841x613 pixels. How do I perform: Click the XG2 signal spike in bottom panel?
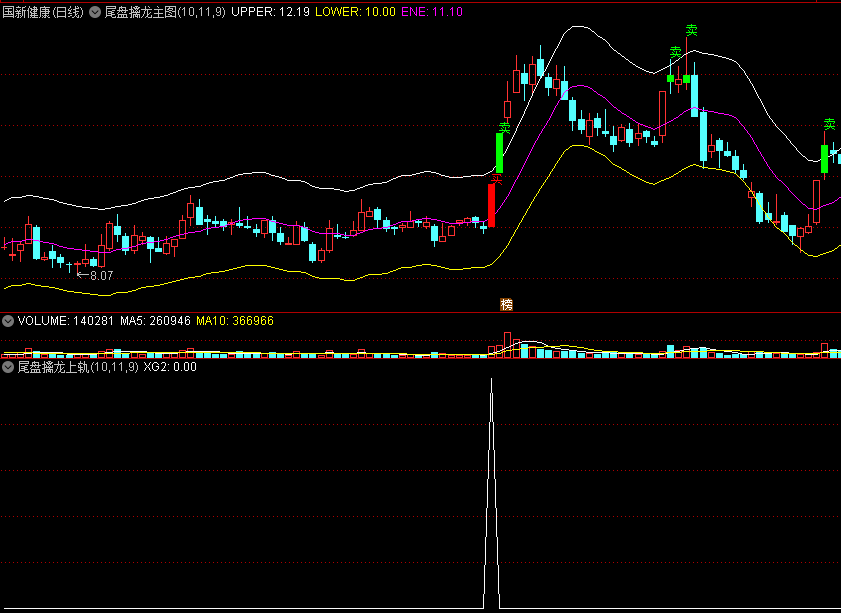point(491,493)
